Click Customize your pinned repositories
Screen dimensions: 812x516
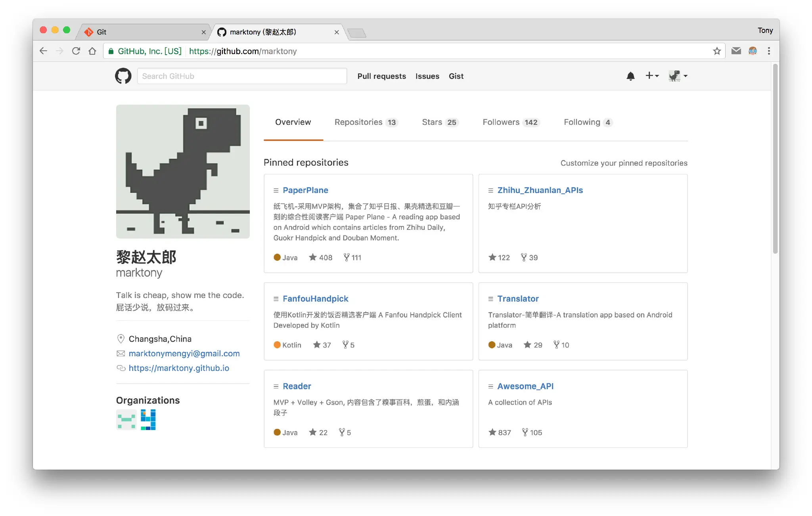pyautogui.click(x=624, y=163)
